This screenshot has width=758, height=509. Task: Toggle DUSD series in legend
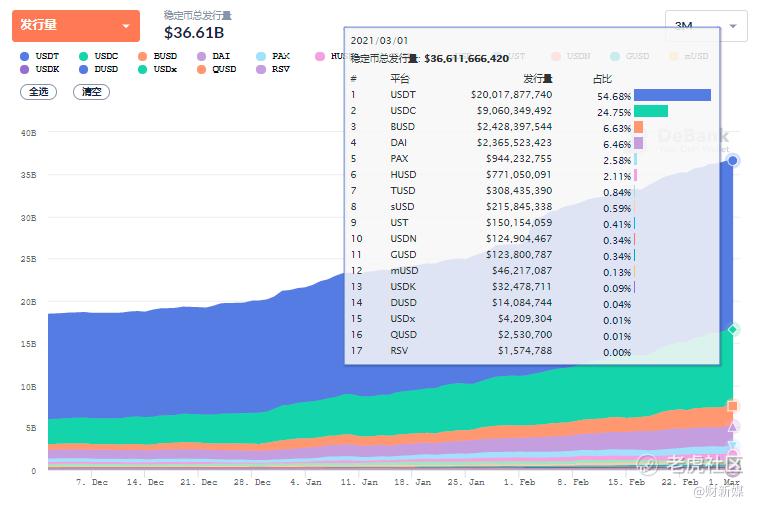(99, 69)
